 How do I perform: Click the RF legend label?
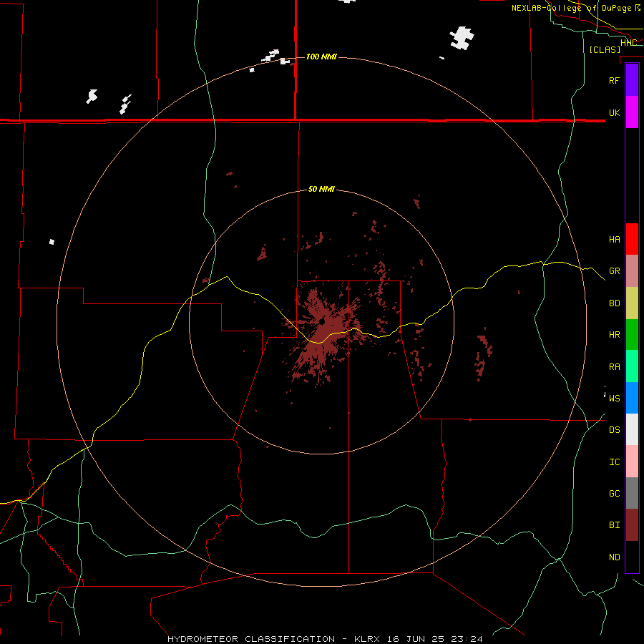pyautogui.click(x=614, y=80)
